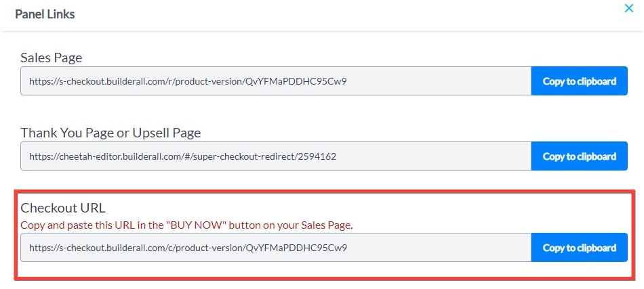Screen dimensions: 644x289
Task: Close the Panel Links dialog
Action: 628,8
